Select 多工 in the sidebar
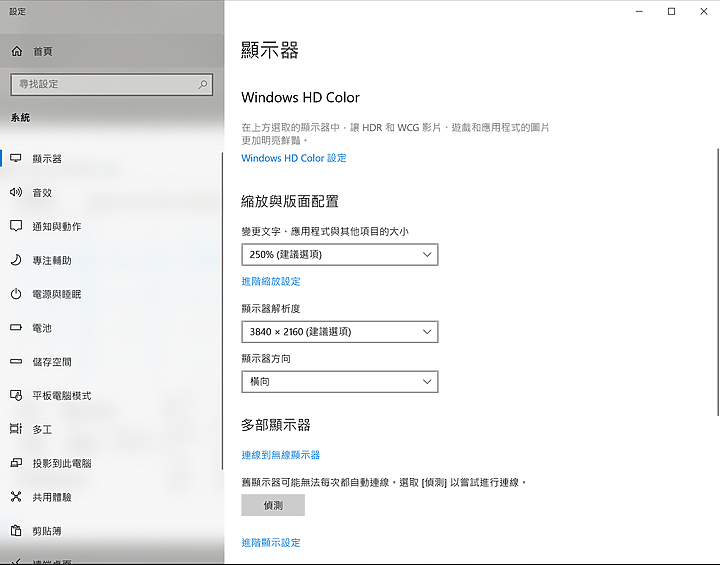This screenshot has width=720, height=565. (x=112, y=429)
